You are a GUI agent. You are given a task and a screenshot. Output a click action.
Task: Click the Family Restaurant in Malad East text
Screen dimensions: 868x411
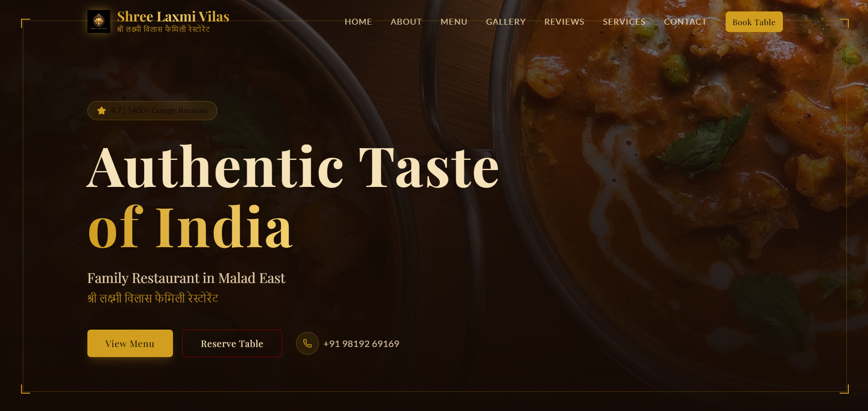click(186, 278)
